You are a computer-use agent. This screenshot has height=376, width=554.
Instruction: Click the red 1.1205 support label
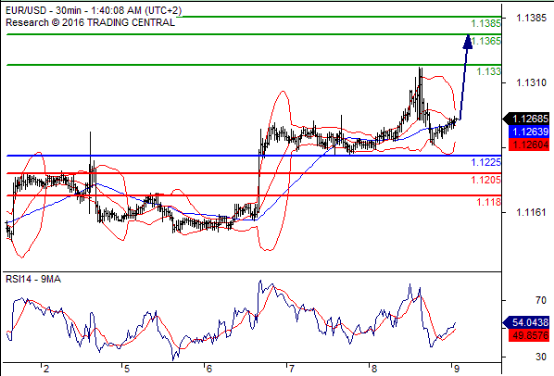[x=486, y=180]
